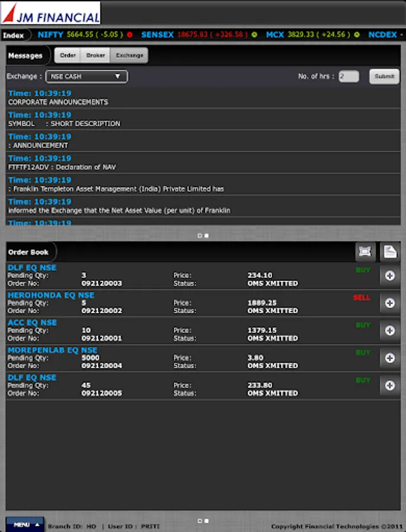Click the SELL label on HEROHONDA order
This screenshot has width=406, height=532.
click(362, 297)
